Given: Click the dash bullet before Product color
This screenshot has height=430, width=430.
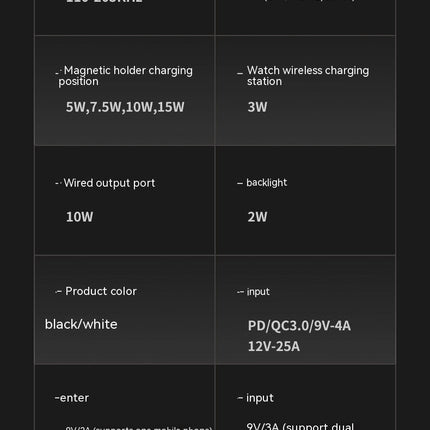Looking at the screenshot, I should click(58, 292).
